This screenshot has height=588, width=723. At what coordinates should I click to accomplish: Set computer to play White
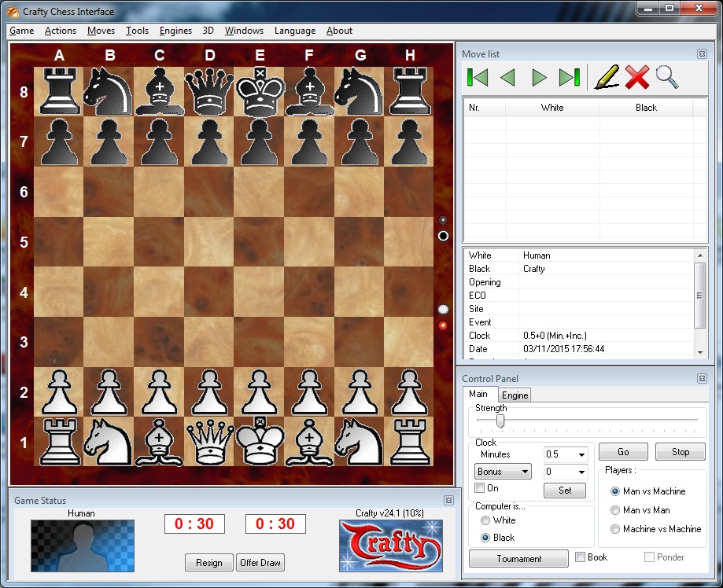click(x=487, y=520)
